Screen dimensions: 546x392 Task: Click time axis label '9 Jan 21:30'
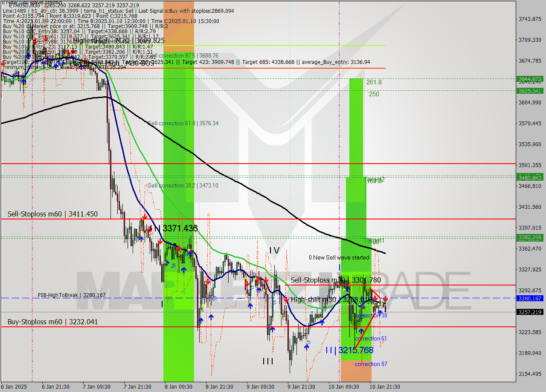coord(301,386)
